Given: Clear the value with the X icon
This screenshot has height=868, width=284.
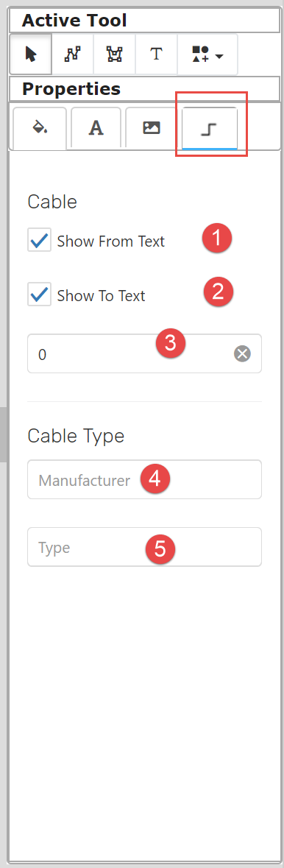Looking at the screenshot, I should 243,353.
